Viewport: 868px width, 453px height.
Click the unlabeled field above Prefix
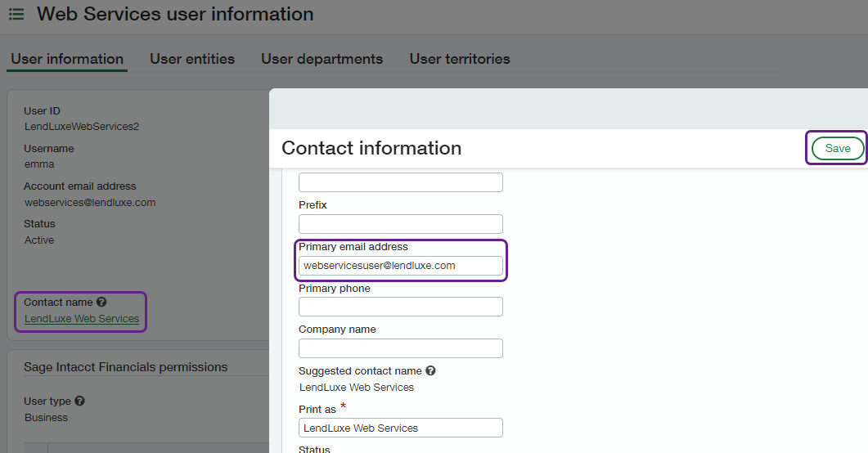tap(401, 182)
